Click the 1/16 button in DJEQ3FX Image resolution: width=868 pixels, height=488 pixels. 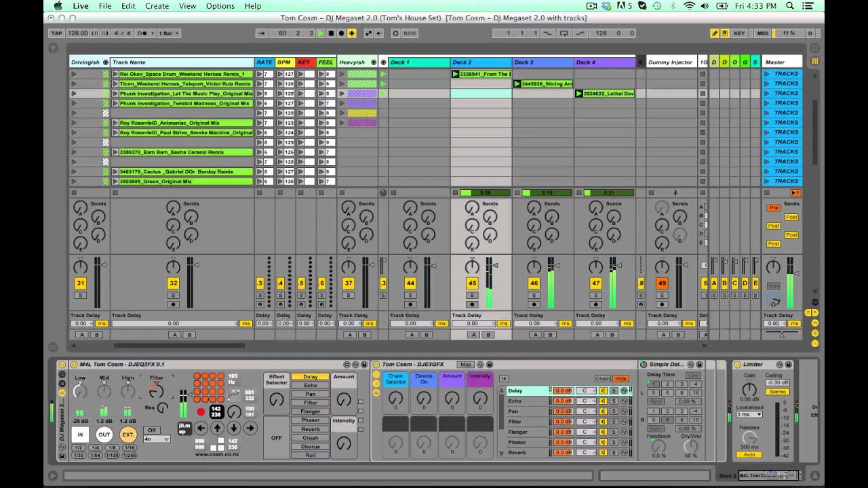coord(129,448)
